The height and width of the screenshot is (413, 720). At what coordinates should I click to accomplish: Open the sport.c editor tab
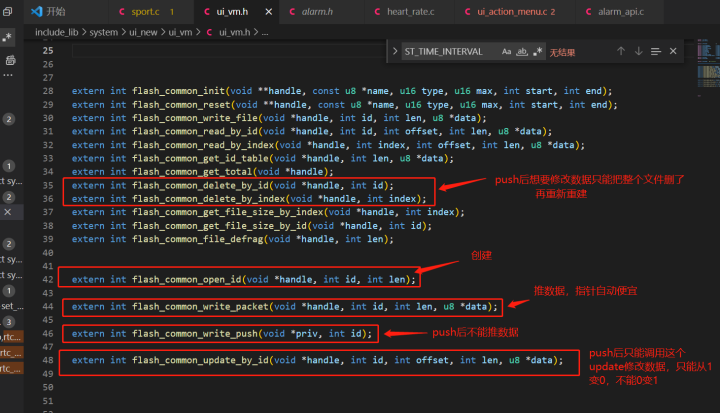151,11
